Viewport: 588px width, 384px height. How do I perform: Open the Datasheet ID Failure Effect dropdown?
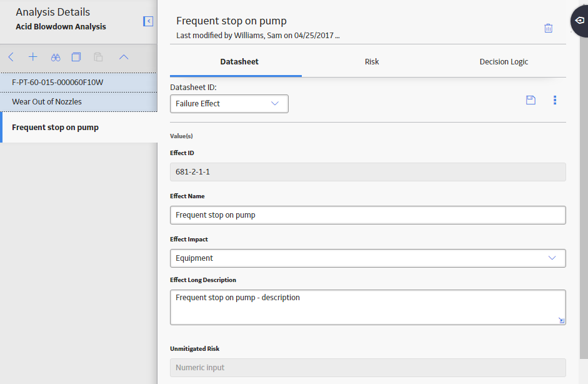[229, 104]
